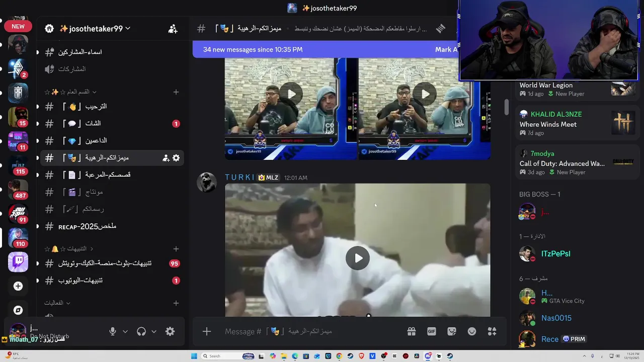
Task: Open the apps launcher icon
Action: pyautogui.click(x=492, y=331)
